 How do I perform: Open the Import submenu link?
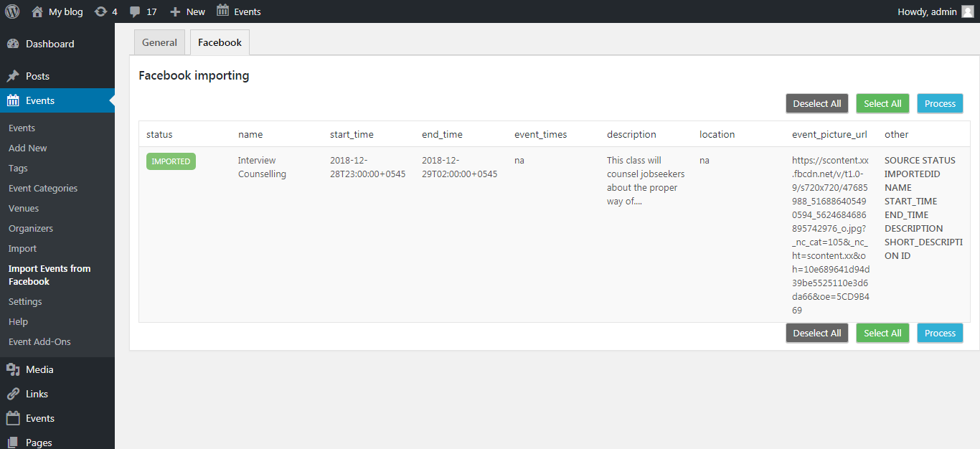pos(22,248)
